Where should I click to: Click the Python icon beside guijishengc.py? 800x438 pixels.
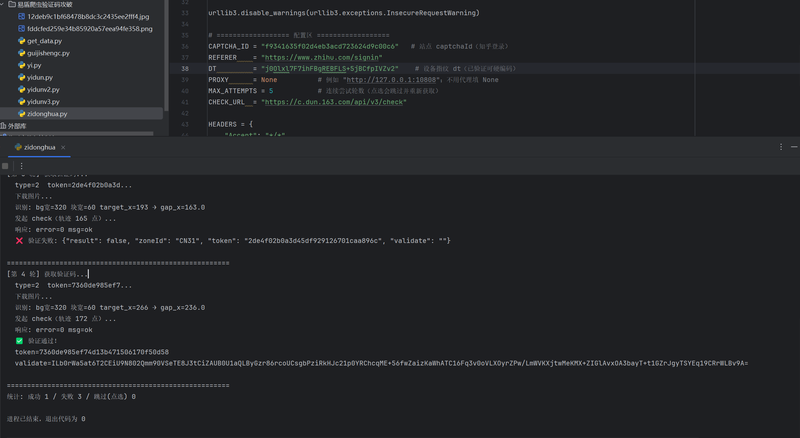[x=21, y=53]
